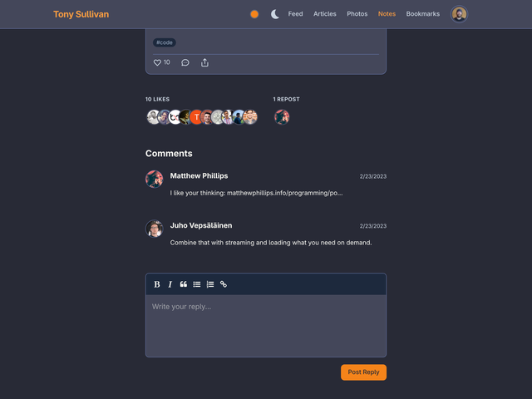Open the profile avatar menu in the header

pyautogui.click(x=459, y=14)
